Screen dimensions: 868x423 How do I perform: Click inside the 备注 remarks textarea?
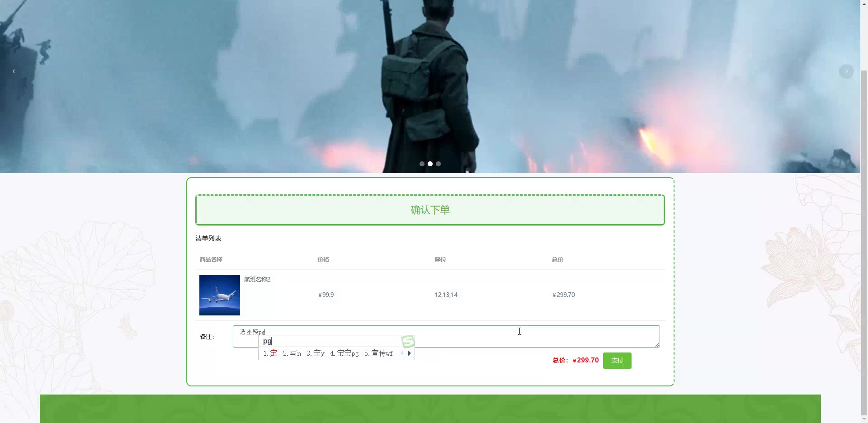coord(446,336)
